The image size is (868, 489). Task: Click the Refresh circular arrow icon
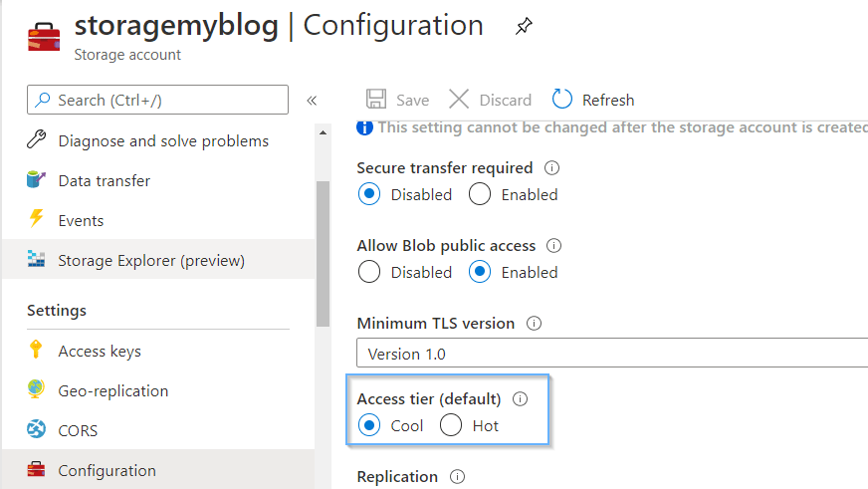tap(561, 100)
